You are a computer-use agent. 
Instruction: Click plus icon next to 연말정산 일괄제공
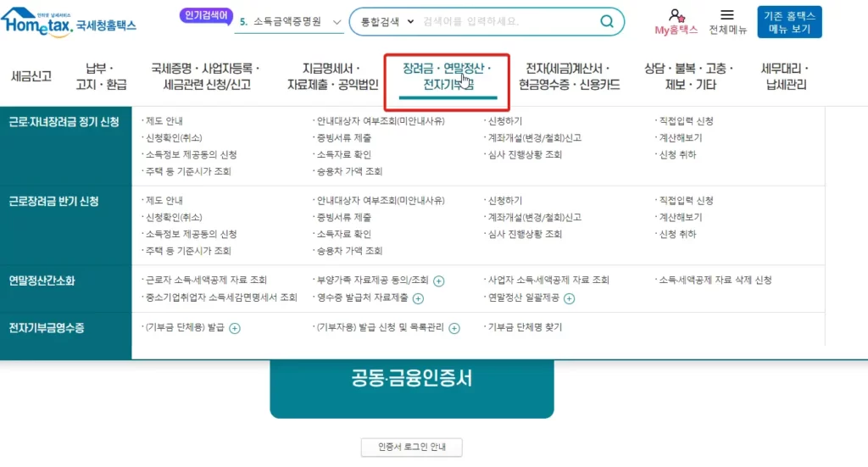(x=570, y=298)
